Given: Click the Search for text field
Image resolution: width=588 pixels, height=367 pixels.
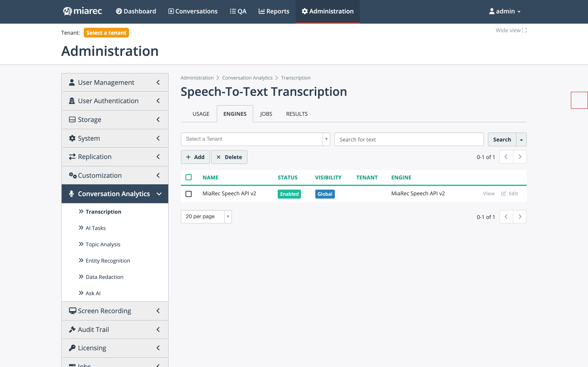Looking at the screenshot, I should point(409,139).
